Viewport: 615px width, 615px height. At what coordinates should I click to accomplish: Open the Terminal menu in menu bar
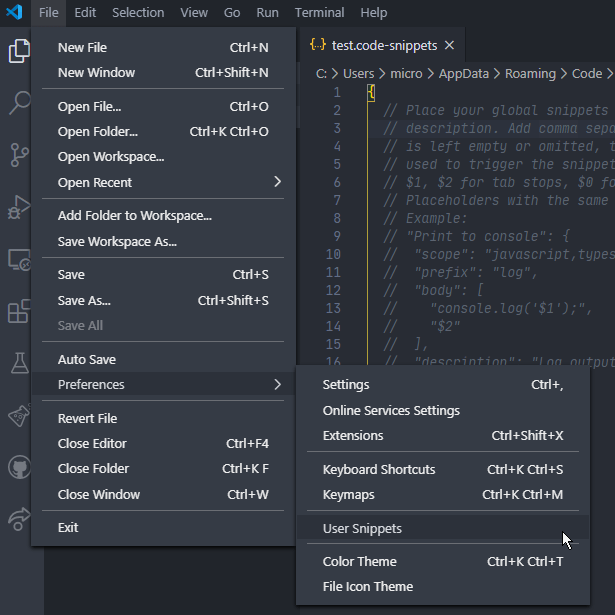[x=317, y=13]
